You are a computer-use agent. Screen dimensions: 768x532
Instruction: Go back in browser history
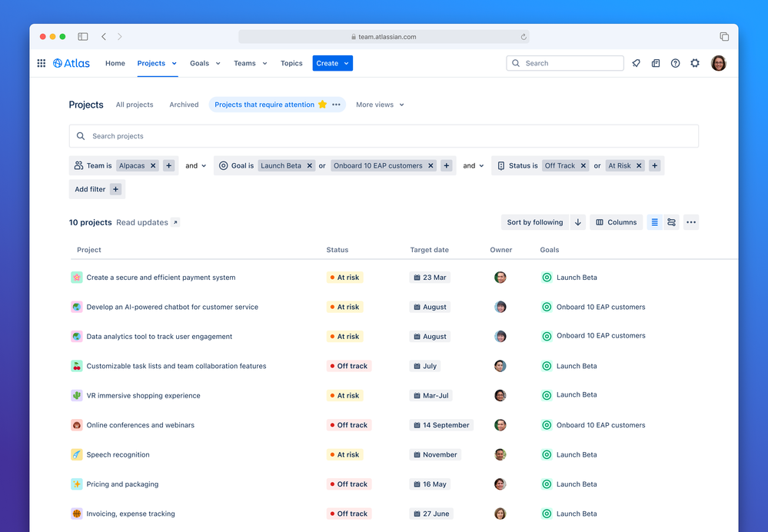point(104,37)
